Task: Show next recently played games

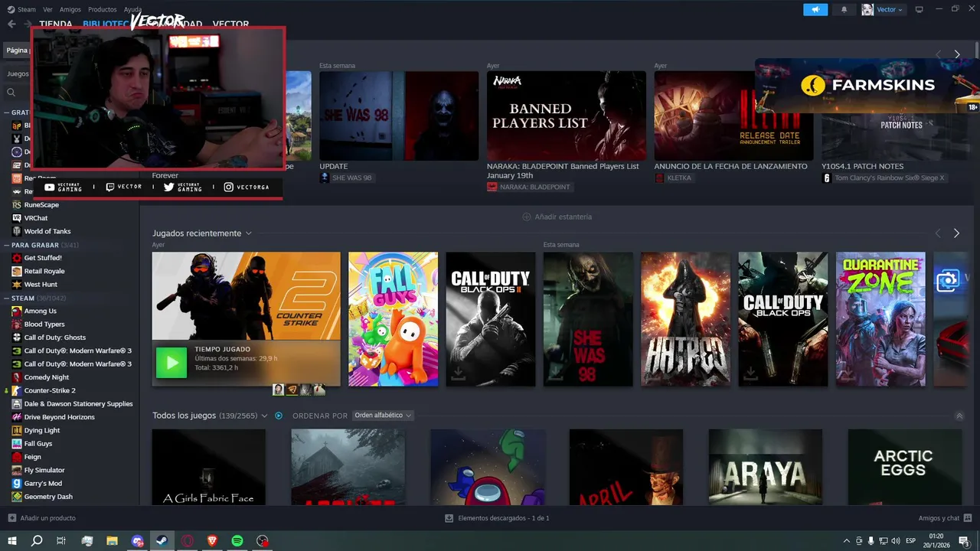Action: (x=956, y=233)
